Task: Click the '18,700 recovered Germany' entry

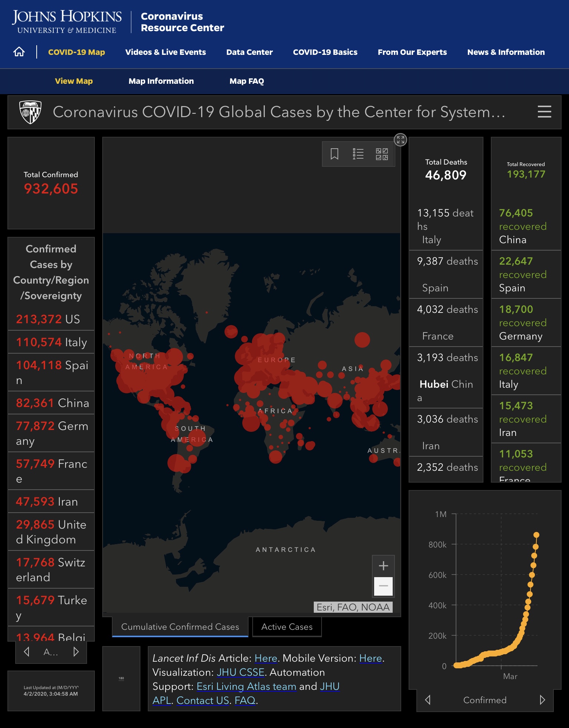Action: point(526,323)
